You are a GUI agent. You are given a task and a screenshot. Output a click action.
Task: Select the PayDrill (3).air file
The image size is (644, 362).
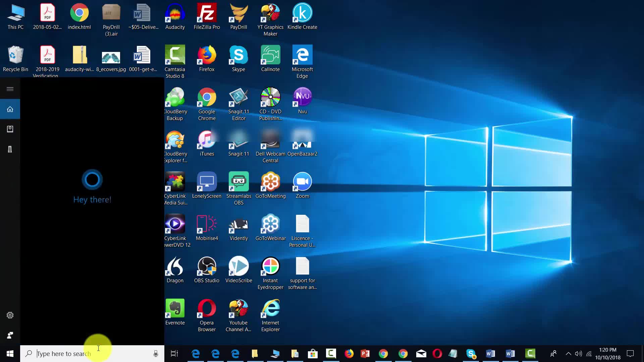[111, 19]
